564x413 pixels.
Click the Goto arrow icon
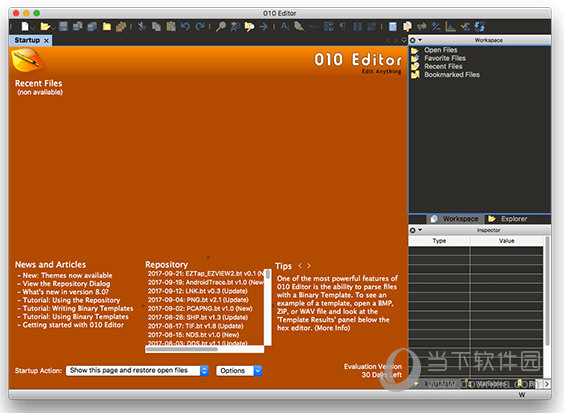pos(264,26)
